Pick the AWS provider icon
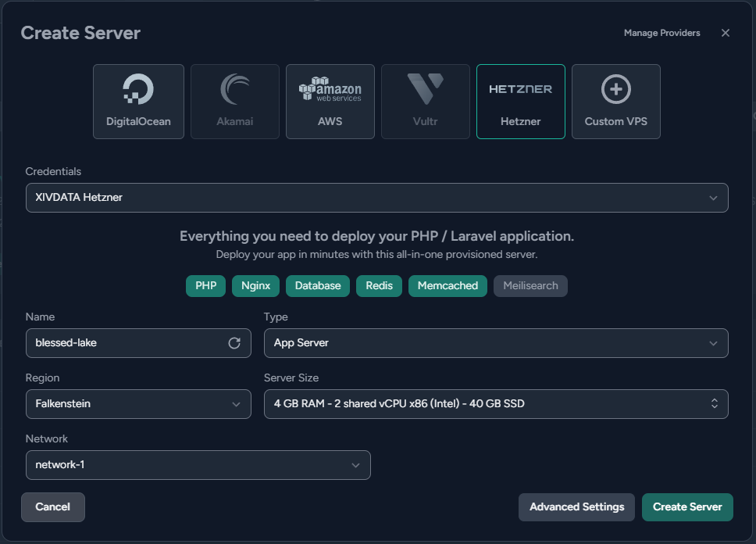Viewport: 756px width, 544px height. point(330,90)
